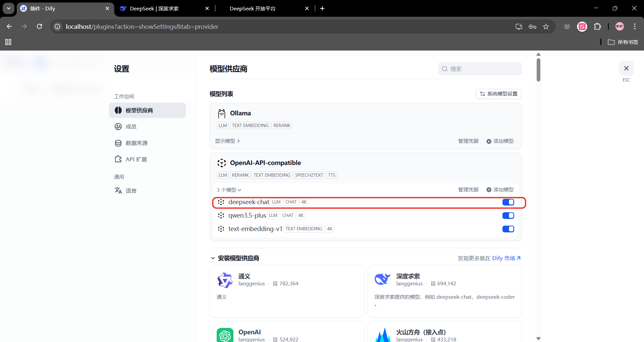Collapse the 3 个模型 list

[x=229, y=190]
